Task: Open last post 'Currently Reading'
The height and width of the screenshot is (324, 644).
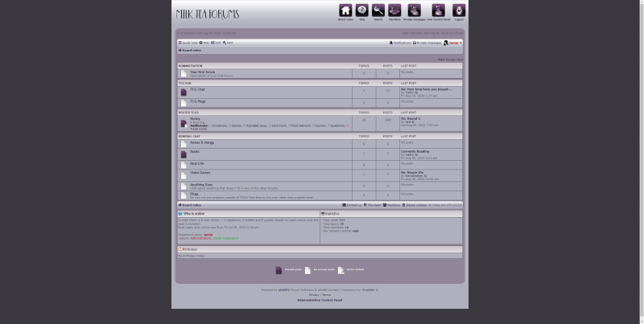Action: click(x=415, y=152)
